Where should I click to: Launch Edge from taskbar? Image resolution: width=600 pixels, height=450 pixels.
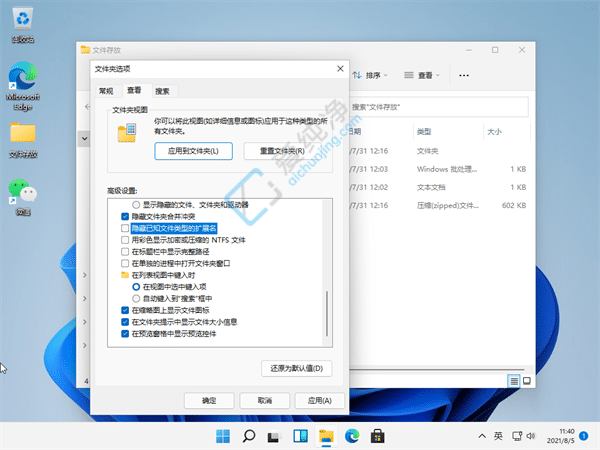[352, 436]
